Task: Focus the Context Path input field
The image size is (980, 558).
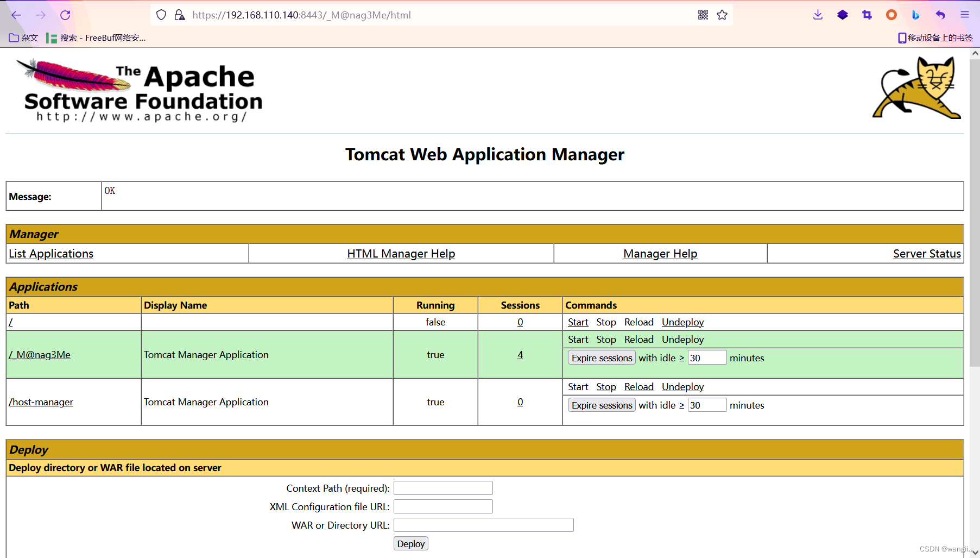Action: [x=443, y=488]
